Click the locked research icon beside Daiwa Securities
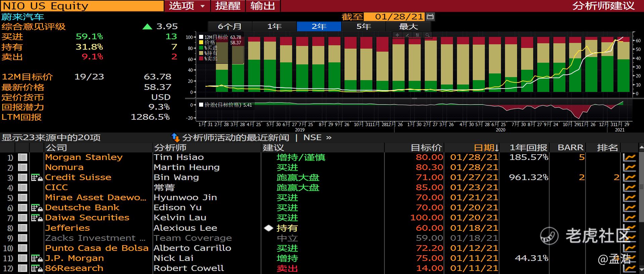 coord(37,218)
